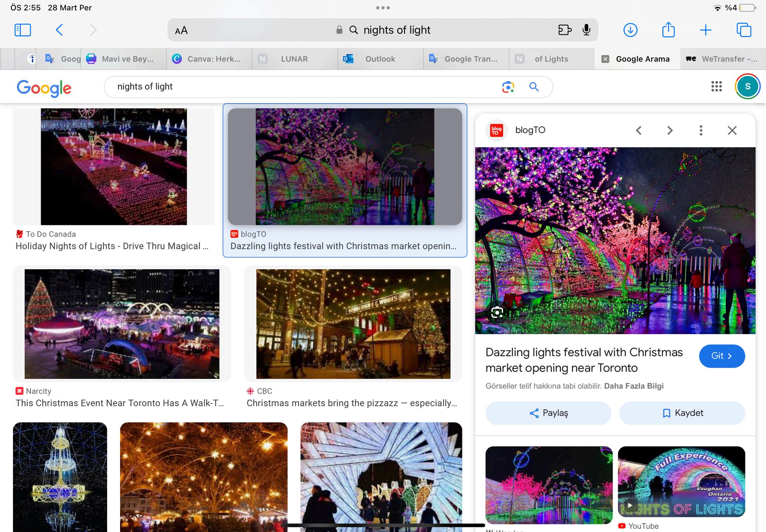Open the AA page settings menu
This screenshot has width=766, height=532.
[181, 31]
